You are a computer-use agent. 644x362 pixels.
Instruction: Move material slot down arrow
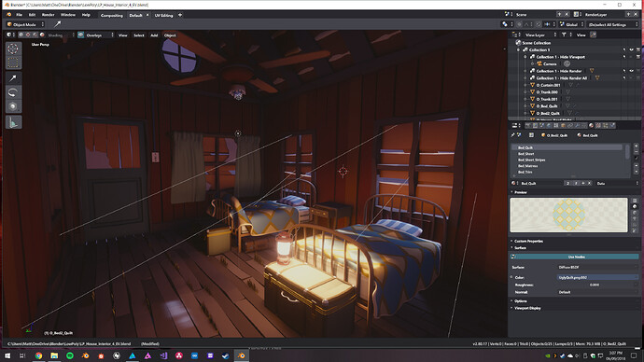click(x=636, y=172)
